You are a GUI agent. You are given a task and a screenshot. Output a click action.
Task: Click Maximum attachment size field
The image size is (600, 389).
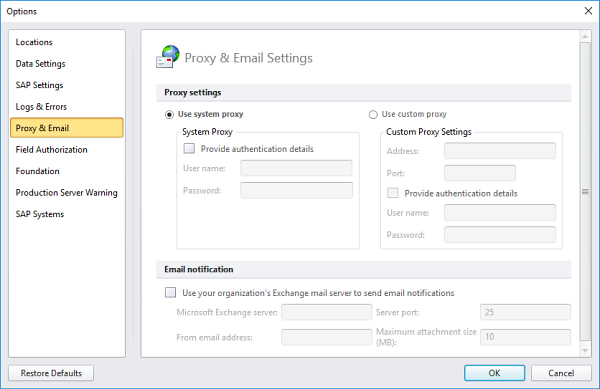(525, 337)
